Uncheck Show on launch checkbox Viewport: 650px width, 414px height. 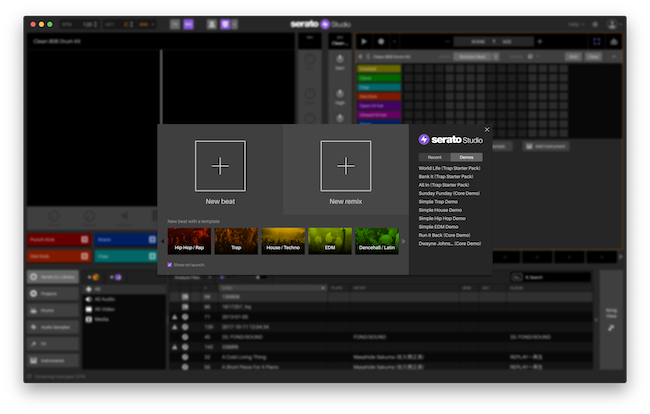pyautogui.click(x=170, y=265)
